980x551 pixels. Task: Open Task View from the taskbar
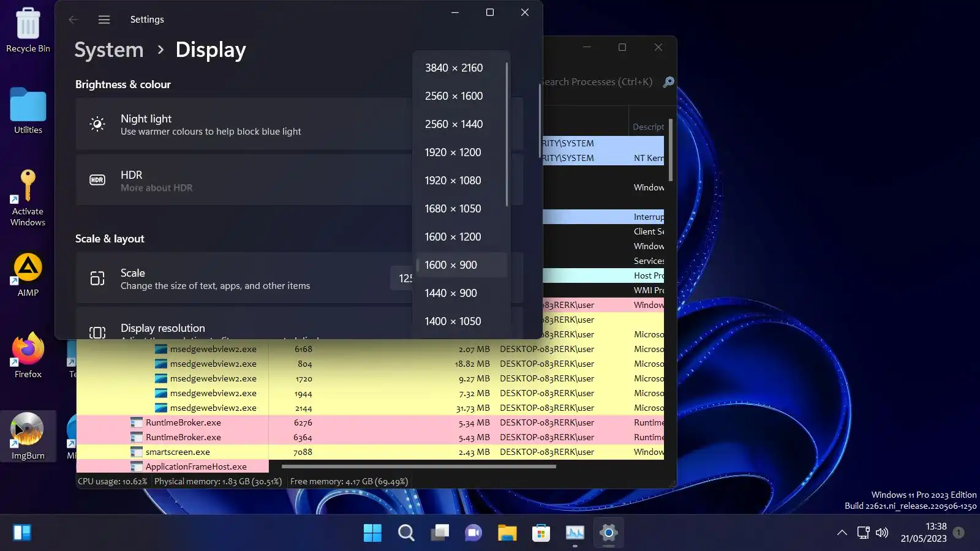(x=440, y=533)
